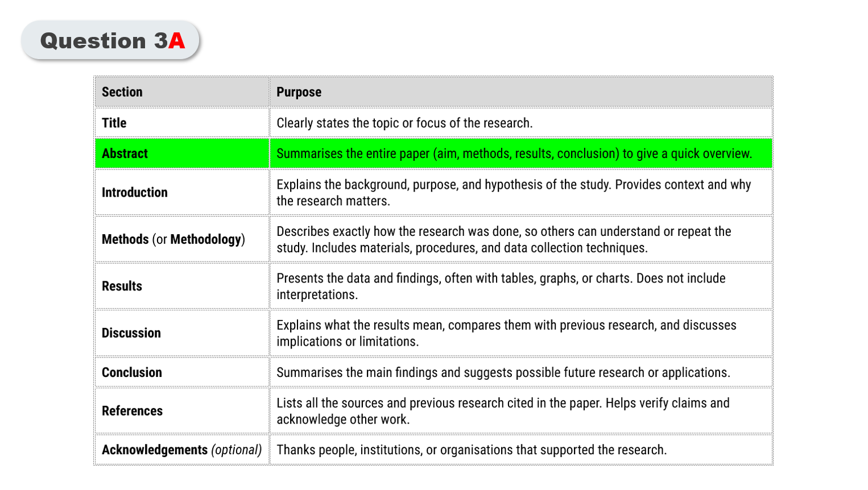Image resolution: width=868 pixels, height=490 pixels.
Task: Select the Methods description about data collection
Action: tap(503, 239)
